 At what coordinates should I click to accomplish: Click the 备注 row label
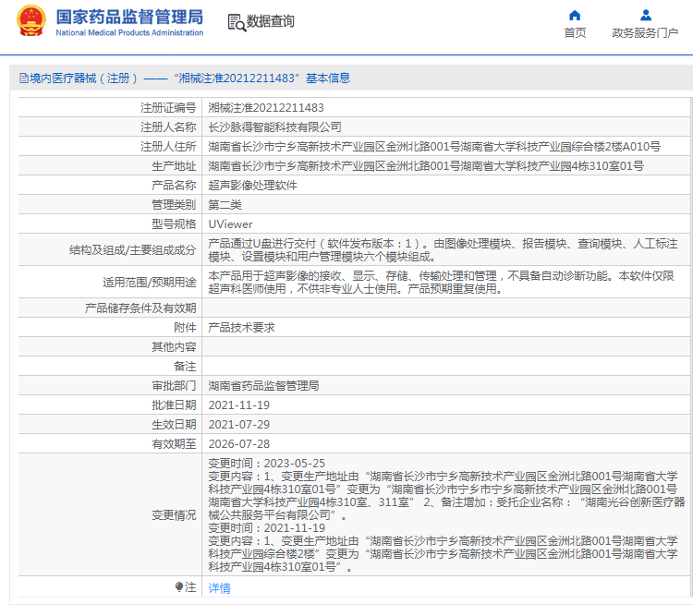coord(185,367)
